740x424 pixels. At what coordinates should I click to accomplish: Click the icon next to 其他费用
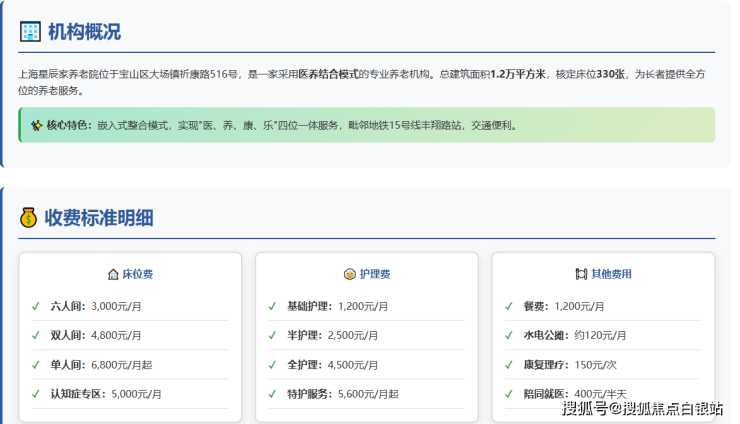581,273
